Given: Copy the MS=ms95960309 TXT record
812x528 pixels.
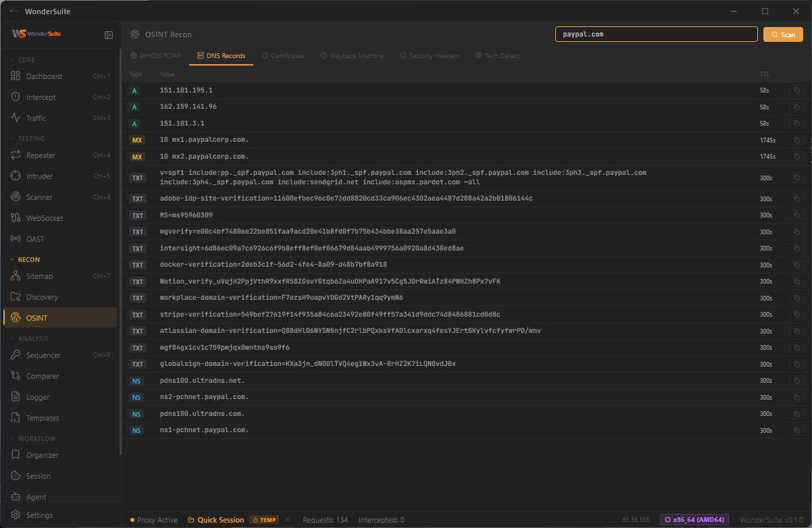Looking at the screenshot, I should click(797, 215).
